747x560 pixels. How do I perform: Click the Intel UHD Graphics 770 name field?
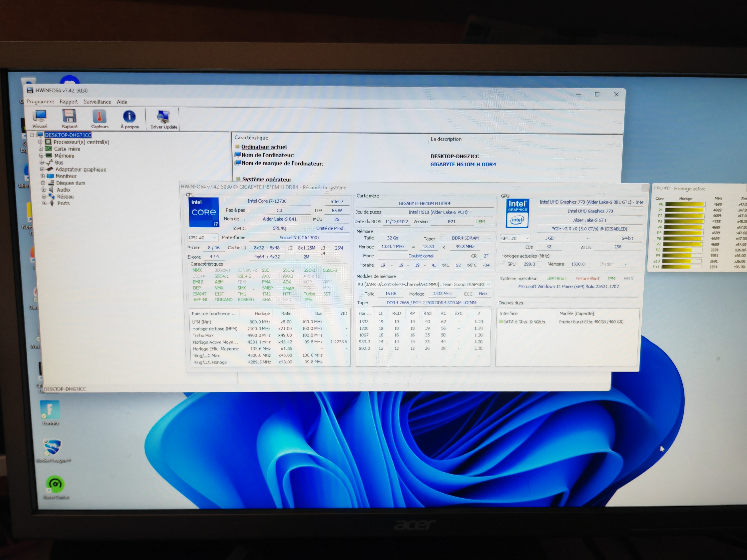pyautogui.click(x=590, y=211)
